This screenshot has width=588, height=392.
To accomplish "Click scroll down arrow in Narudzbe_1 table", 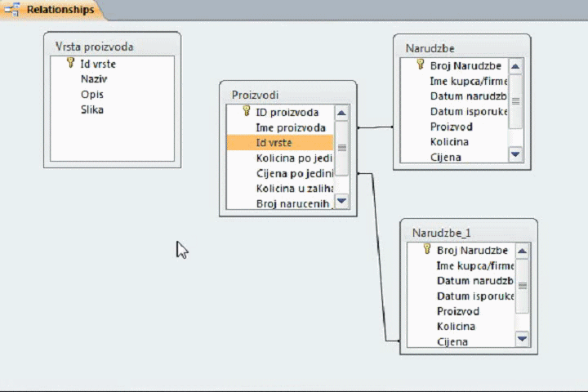I will pyautogui.click(x=522, y=338).
